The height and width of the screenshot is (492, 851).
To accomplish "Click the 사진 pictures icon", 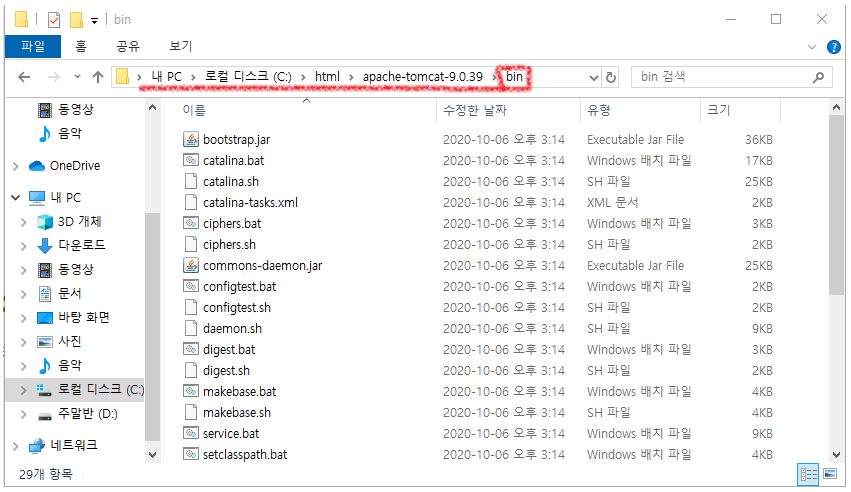I will pyautogui.click(x=45, y=341).
